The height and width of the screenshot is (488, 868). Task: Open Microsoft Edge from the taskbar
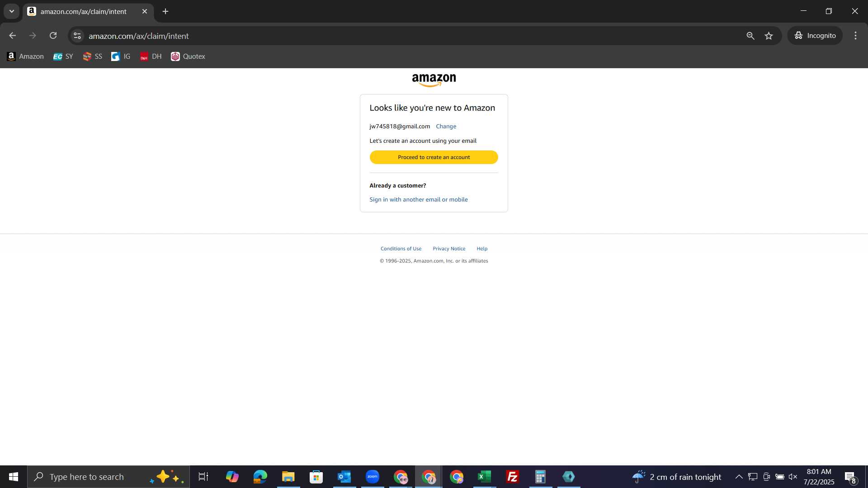point(260,477)
